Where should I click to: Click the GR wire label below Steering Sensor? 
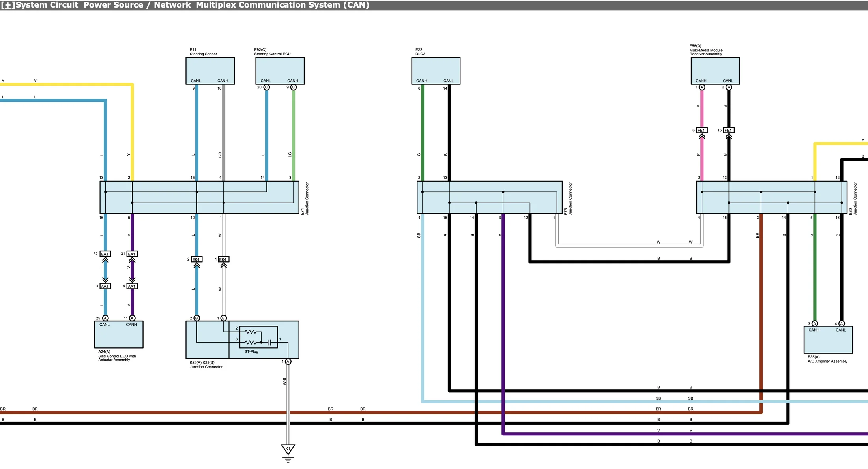(x=220, y=155)
